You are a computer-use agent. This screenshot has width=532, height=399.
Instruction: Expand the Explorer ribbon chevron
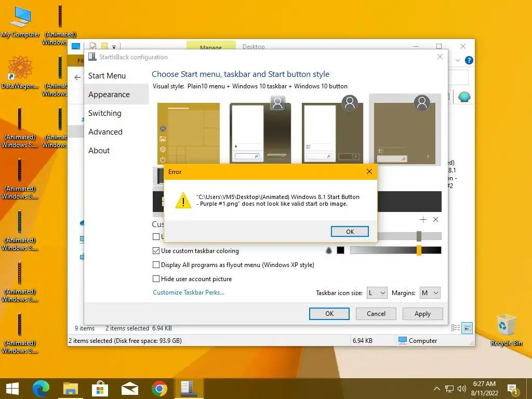tap(458, 60)
